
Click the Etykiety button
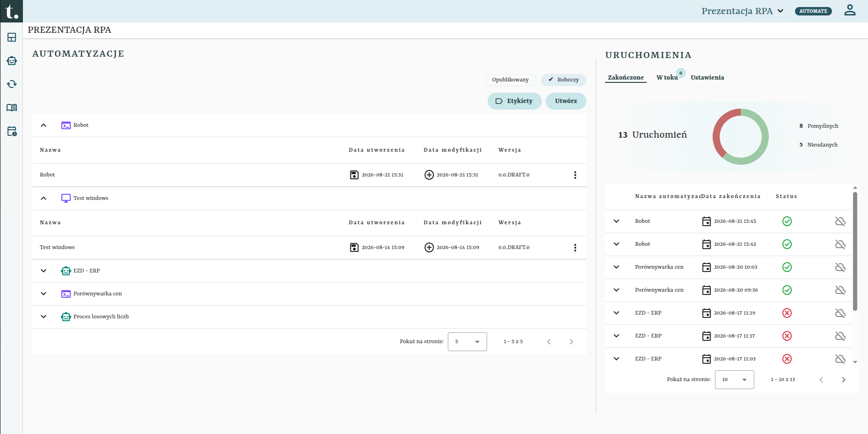click(x=514, y=101)
